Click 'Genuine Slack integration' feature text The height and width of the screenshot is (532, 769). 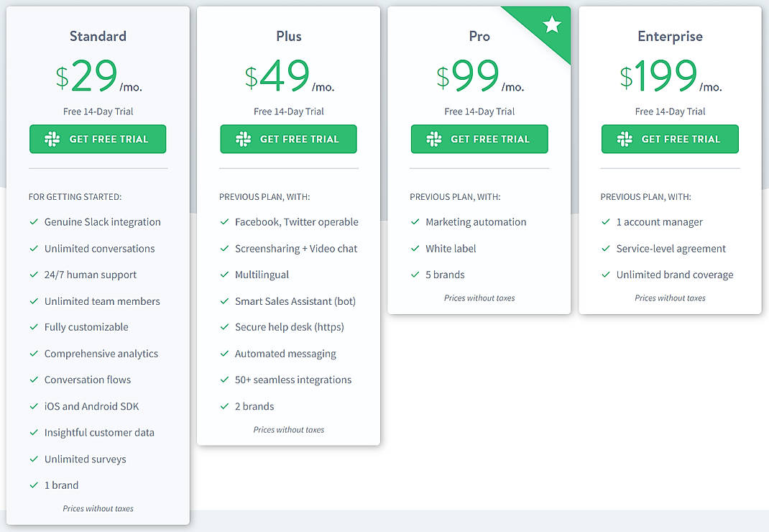pyautogui.click(x=103, y=222)
